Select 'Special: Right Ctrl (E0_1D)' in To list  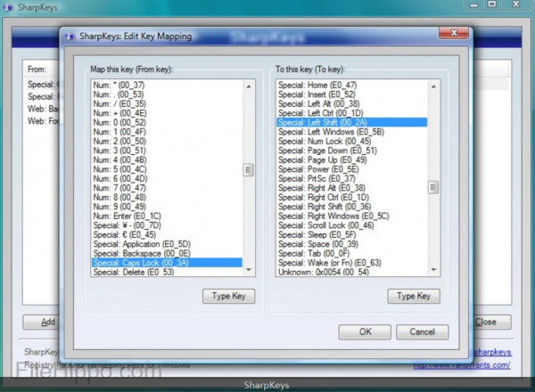point(352,198)
